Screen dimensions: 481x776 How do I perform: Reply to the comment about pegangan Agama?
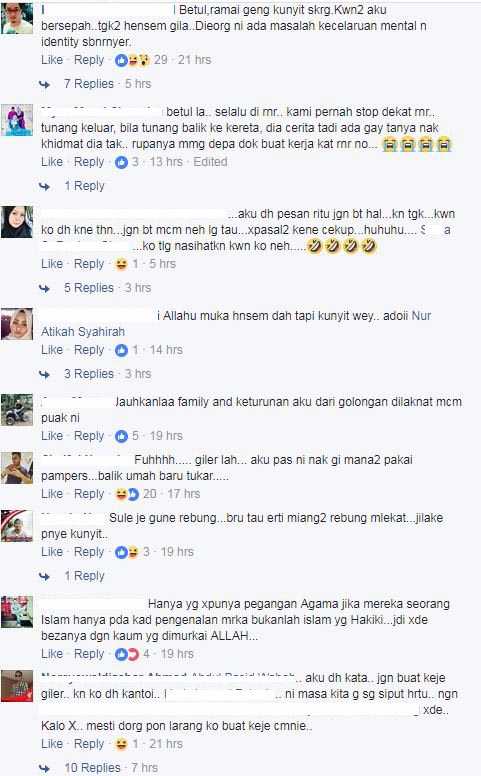(x=89, y=654)
